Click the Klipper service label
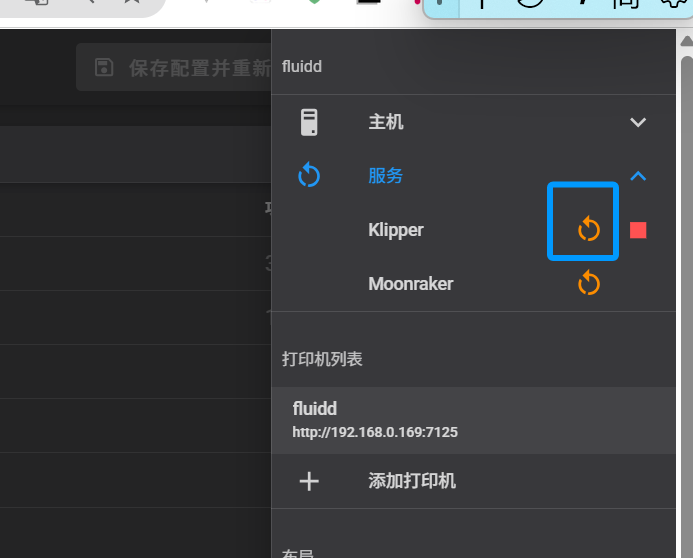 point(396,230)
